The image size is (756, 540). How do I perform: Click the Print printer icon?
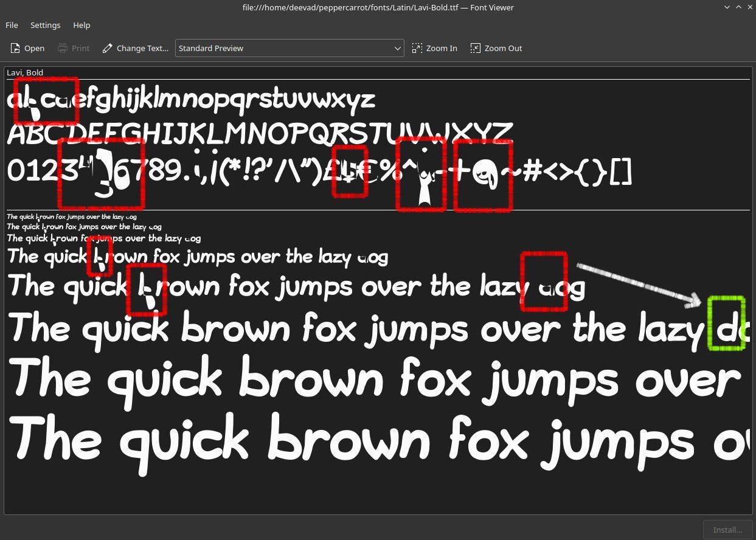63,48
